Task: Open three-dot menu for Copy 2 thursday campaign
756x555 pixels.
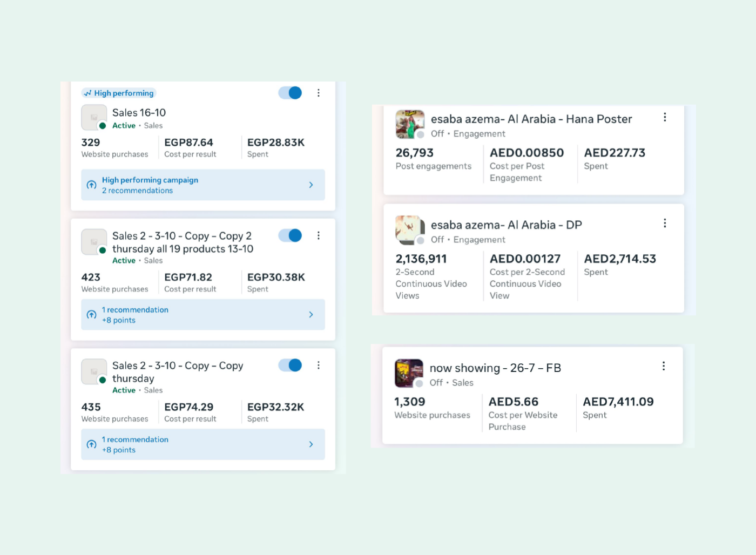Action: click(x=319, y=235)
